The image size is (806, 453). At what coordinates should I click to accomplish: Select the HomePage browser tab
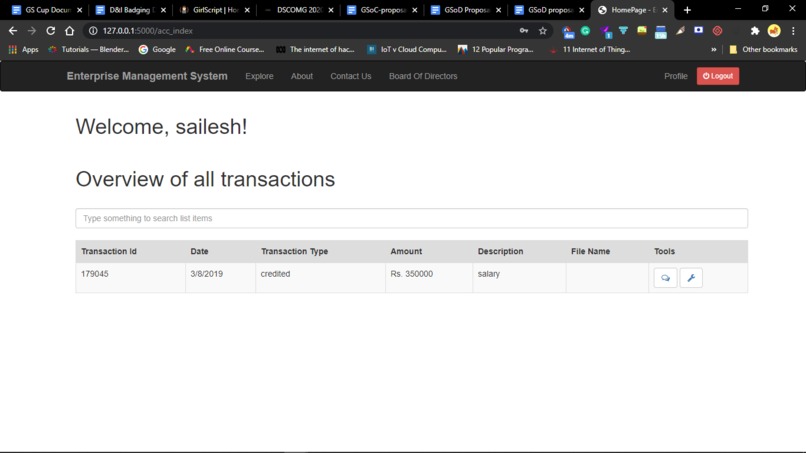click(631, 10)
